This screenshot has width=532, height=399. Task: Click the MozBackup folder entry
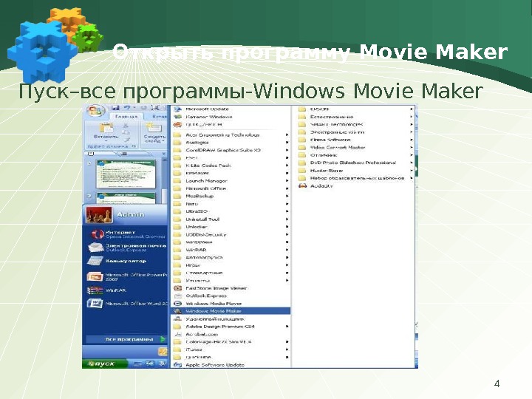[231, 196]
